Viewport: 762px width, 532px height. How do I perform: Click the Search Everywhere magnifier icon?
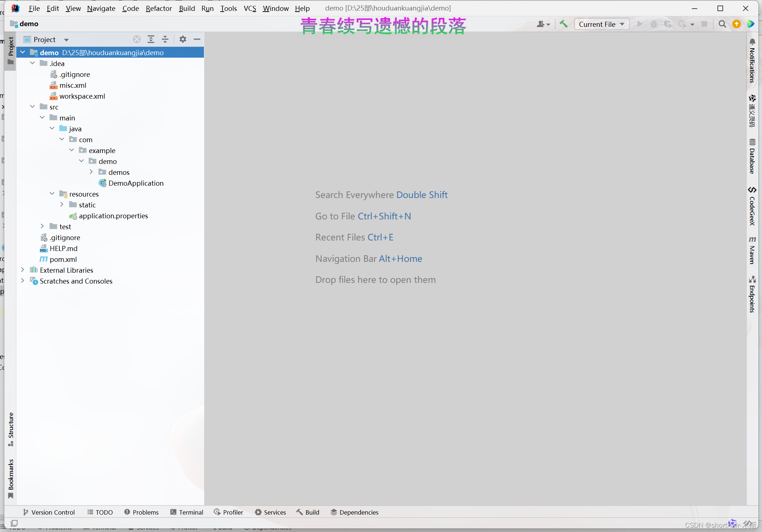click(722, 24)
